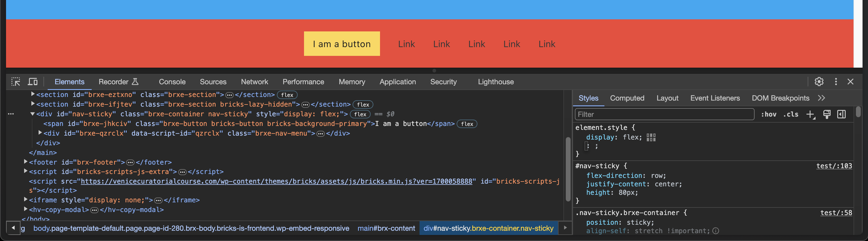
Task: Open DevTools settings gear
Action: pyautogui.click(x=819, y=82)
